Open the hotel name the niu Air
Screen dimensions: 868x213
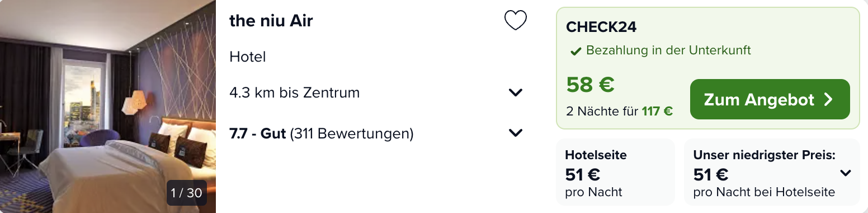tap(271, 21)
